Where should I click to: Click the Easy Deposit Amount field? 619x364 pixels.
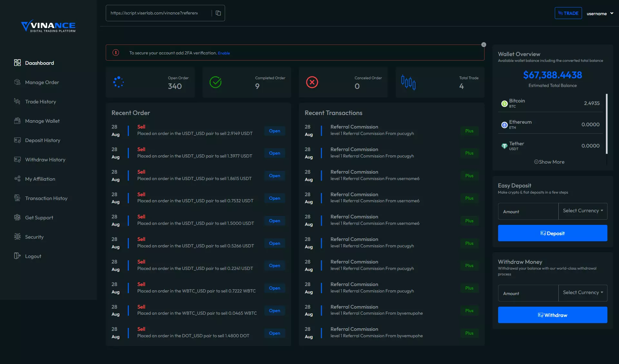point(528,212)
